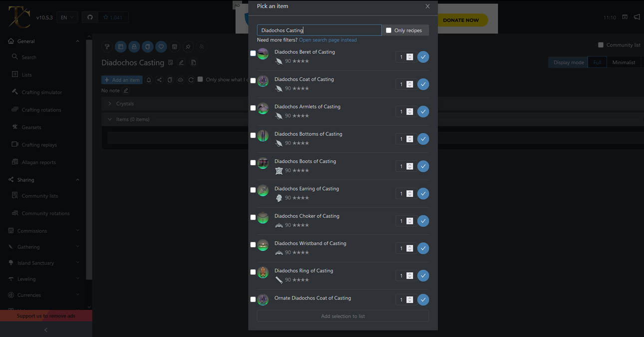Screen dimensions: 644x337
Task: Expand the Crystals section
Action: point(110,103)
